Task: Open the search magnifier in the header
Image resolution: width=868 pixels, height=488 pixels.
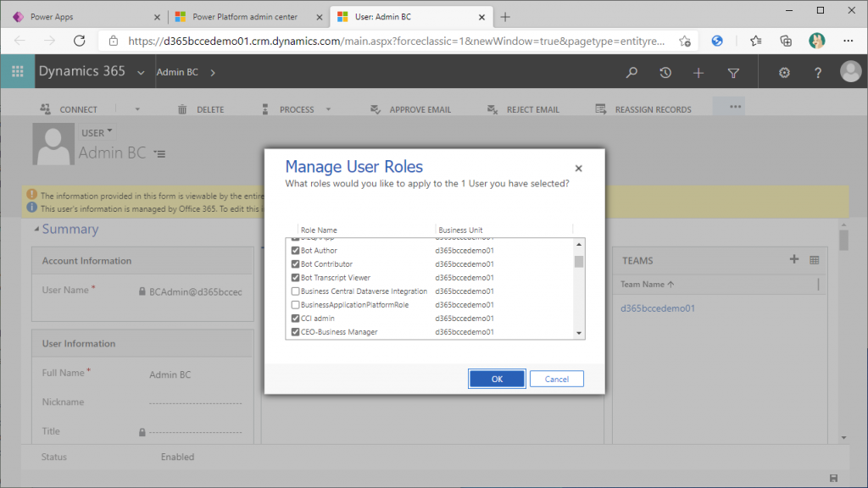Action: [632, 73]
